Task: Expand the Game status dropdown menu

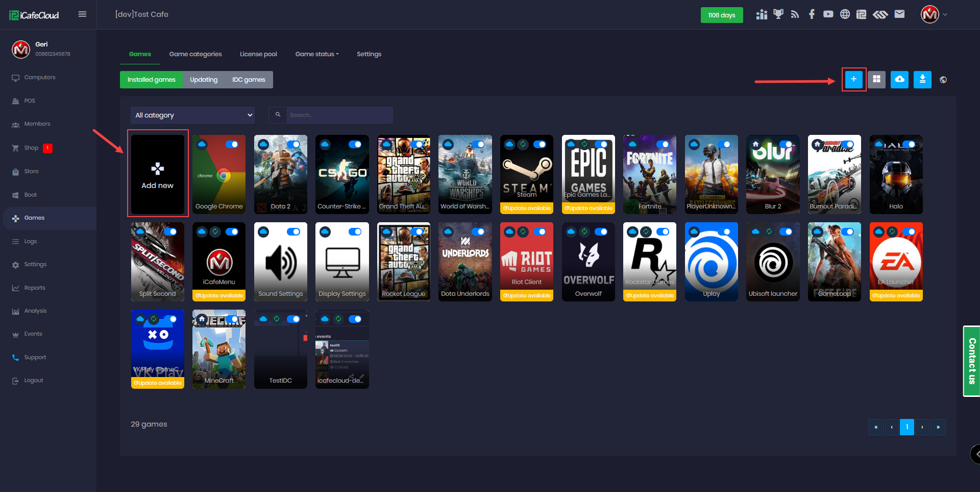Action: [x=316, y=54]
